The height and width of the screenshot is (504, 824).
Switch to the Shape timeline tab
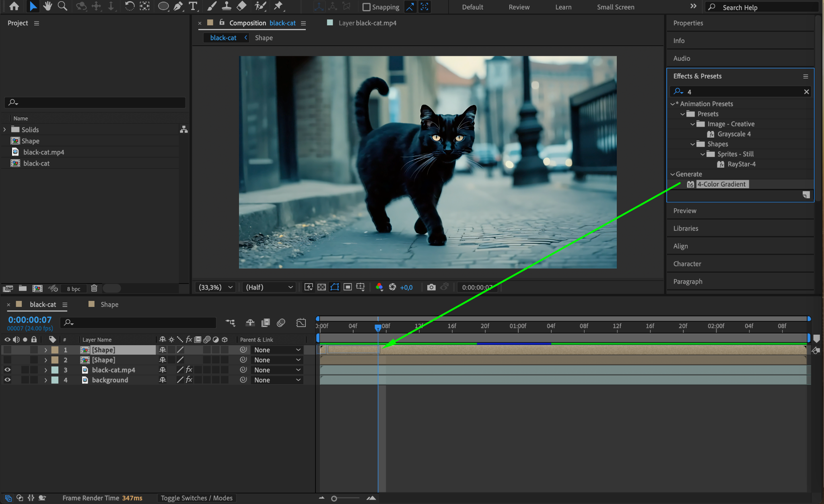(109, 304)
